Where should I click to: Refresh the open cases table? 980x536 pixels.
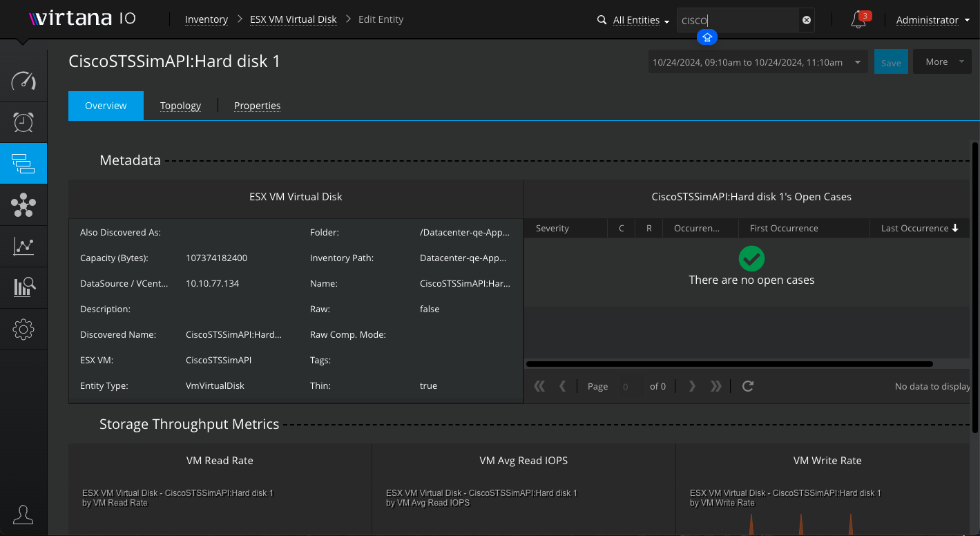pyautogui.click(x=747, y=386)
